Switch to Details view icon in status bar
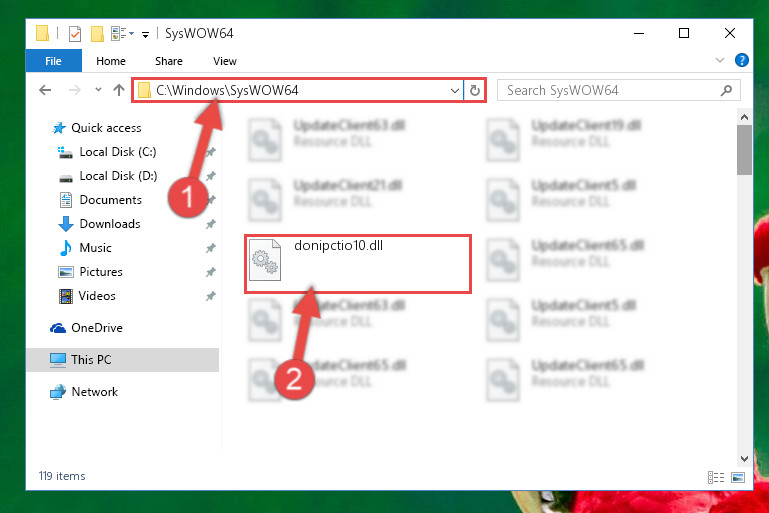Screen dimensions: 769x513 click(716, 477)
